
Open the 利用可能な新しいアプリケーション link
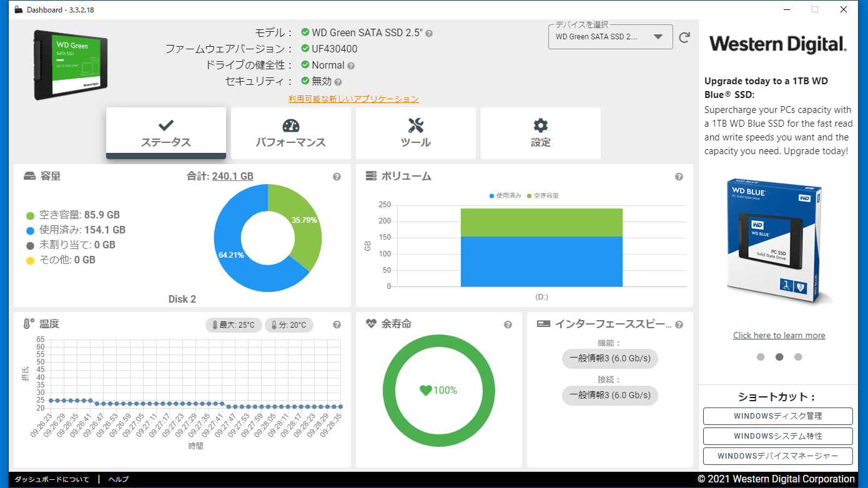(x=353, y=99)
